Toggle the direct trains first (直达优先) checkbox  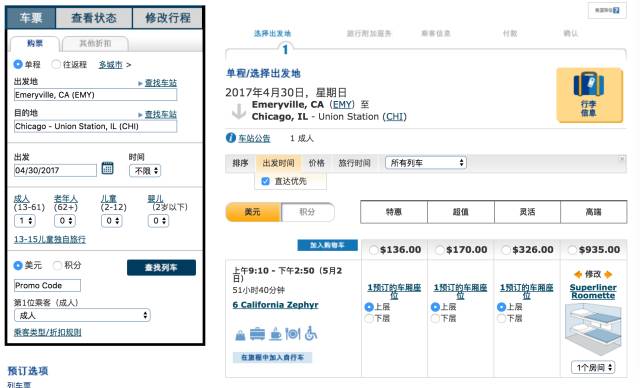pos(265,181)
